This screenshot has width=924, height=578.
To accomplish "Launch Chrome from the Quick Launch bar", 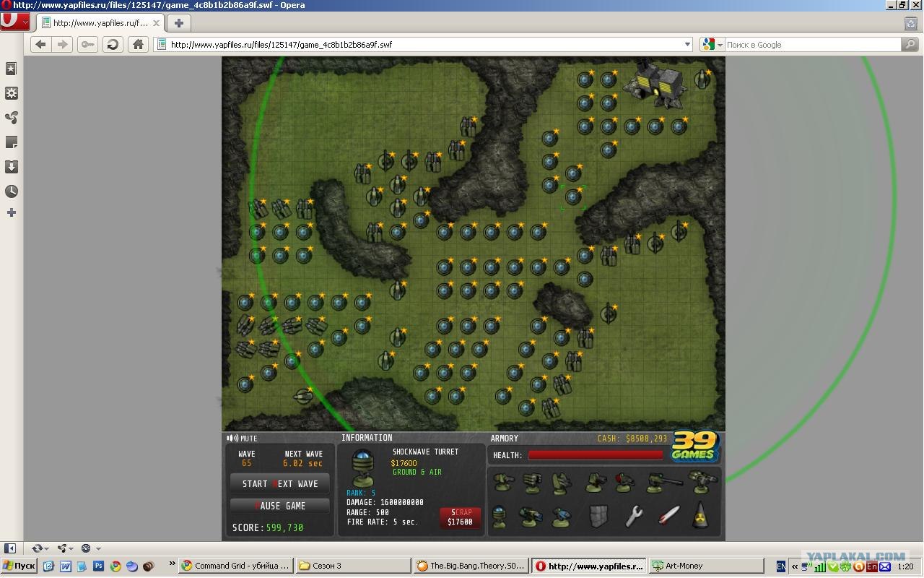I will point(115,566).
